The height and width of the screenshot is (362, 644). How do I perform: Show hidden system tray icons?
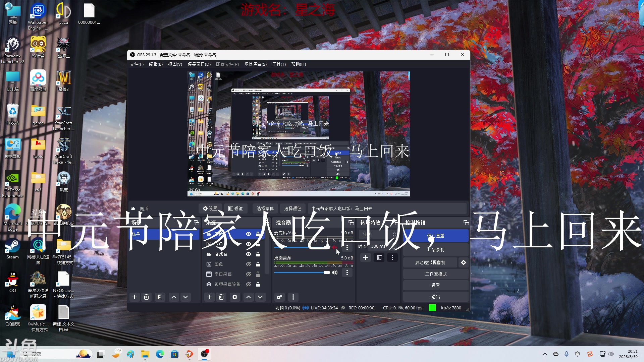[545, 354]
